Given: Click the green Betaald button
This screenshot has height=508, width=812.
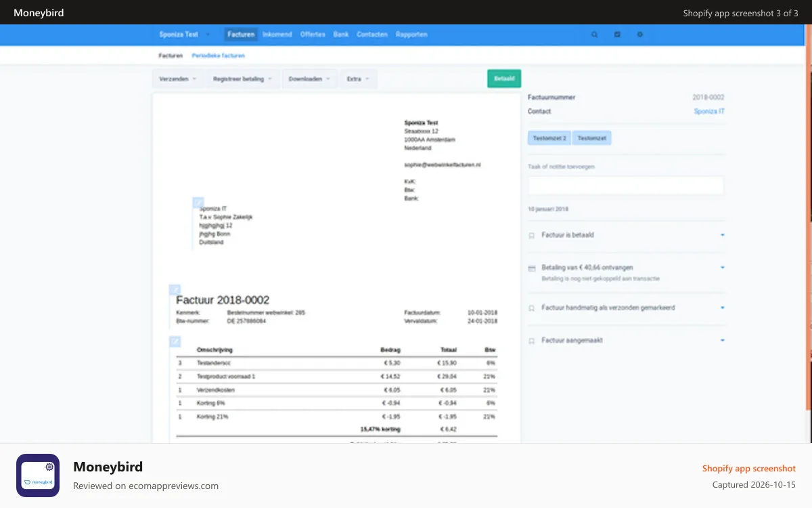Looking at the screenshot, I should pyautogui.click(x=504, y=79).
